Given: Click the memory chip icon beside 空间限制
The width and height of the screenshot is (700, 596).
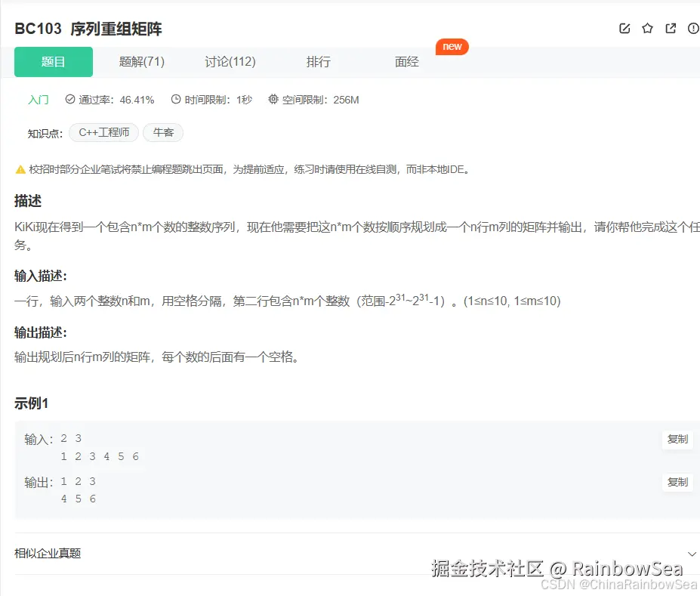Looking at the screenshot, I should point(273,99).
